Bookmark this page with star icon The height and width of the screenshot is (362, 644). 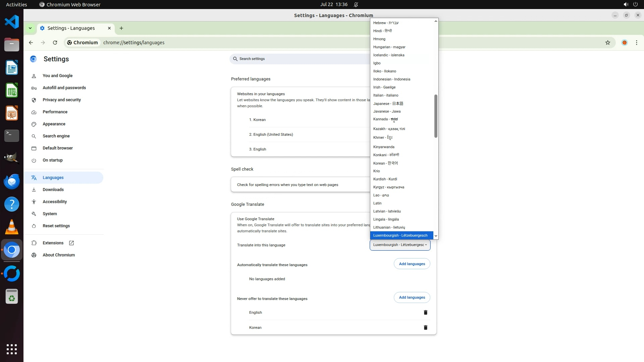(607, 43)
